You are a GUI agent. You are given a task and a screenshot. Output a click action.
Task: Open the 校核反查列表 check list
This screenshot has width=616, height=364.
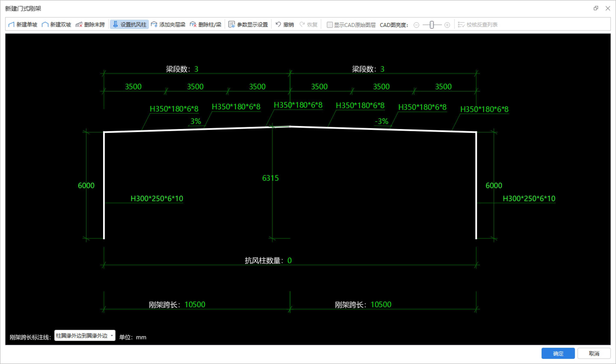[478, 25]
